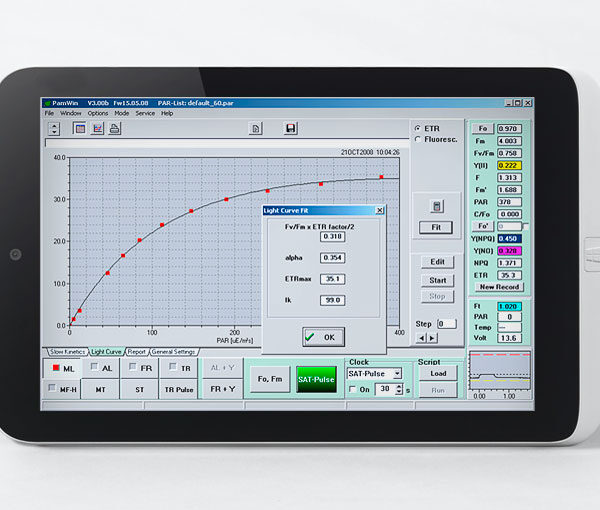Switch to the Slow Kinetics tab

pyautogui.click(x=67, y=352)
